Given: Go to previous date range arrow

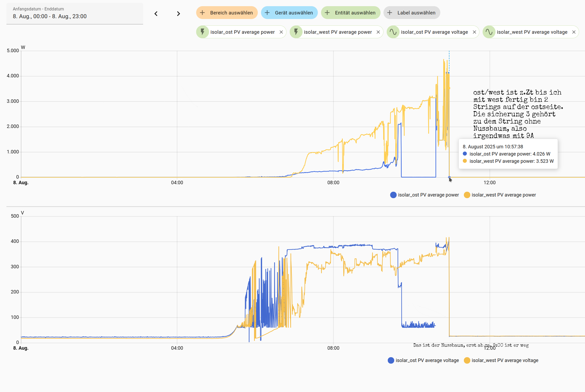Looking at the screenshot, I should (x=156, y=14).
